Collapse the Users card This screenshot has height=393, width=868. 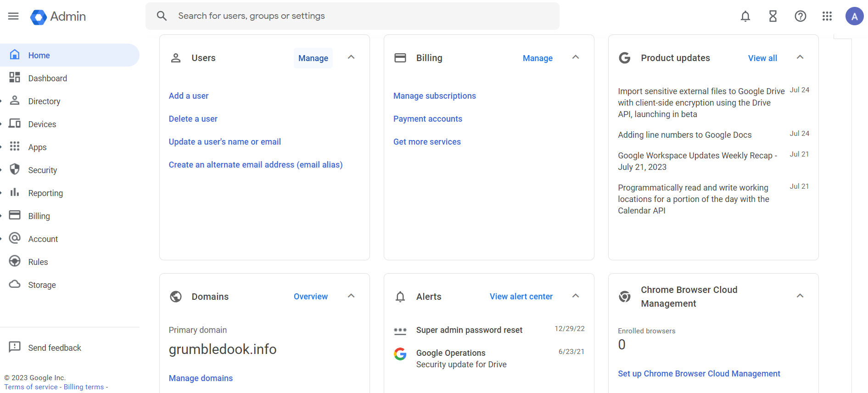coord(351,57)
